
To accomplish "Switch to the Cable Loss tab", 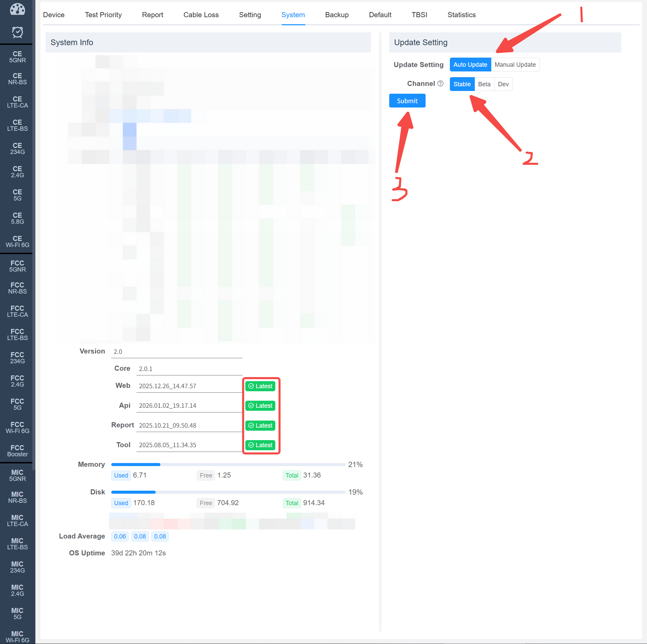I will pyautogui.click(x=201, y=15).
